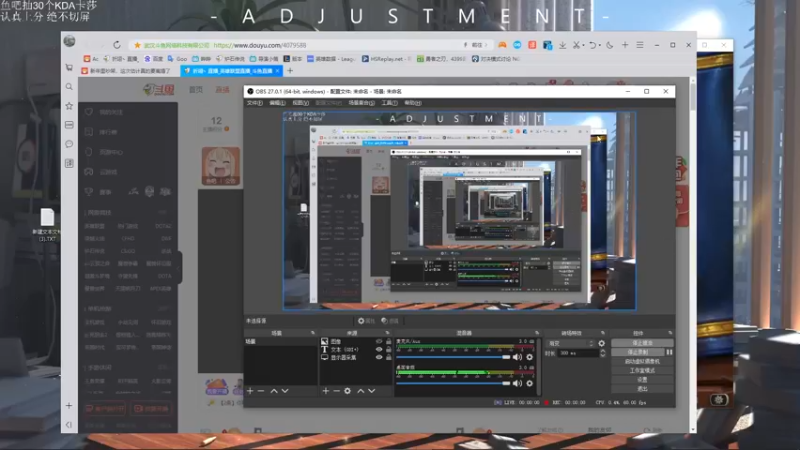Click exit button in OBS controls

(x=642, y=389)
